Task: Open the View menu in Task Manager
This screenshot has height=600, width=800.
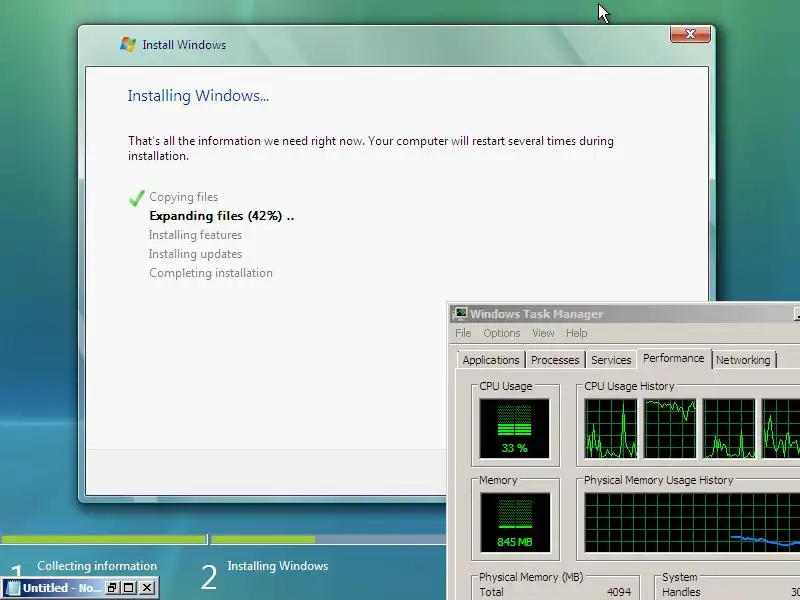Action: click(x=543, y=333)
